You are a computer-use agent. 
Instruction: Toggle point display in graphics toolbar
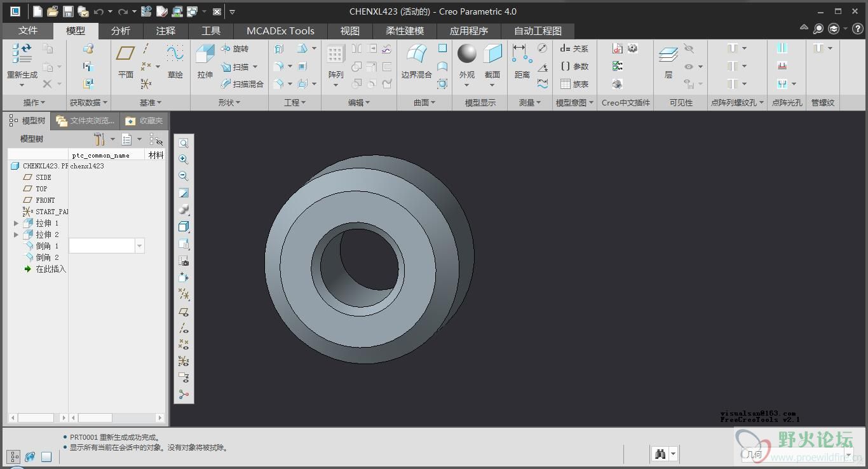[x=184, y=344]
